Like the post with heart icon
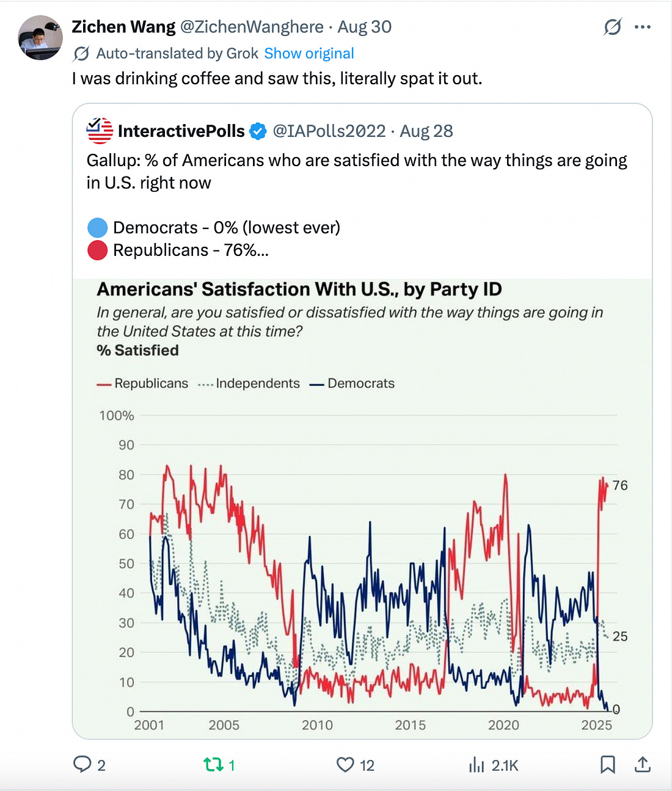 (345, 764)
